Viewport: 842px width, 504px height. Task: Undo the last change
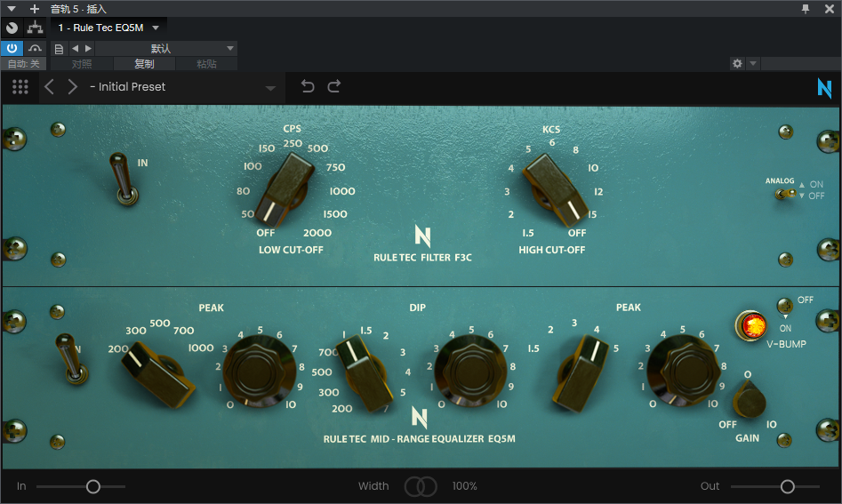pos(307,86)
